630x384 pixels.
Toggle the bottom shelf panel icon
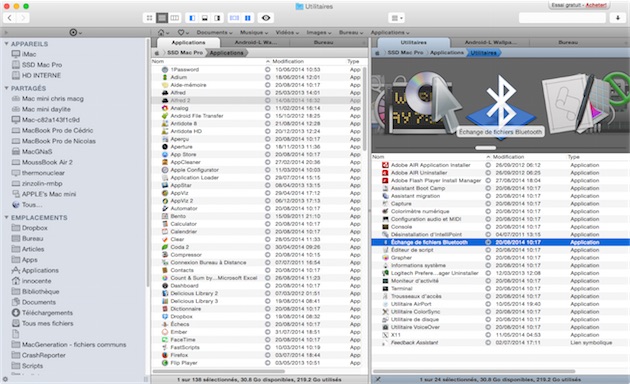[x=205, y=18]
